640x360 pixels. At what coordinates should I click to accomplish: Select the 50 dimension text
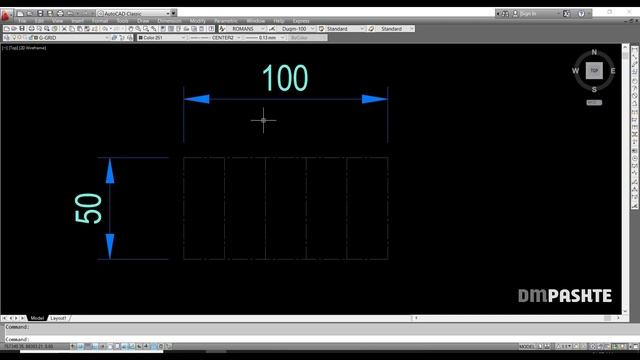coord(88,209)
